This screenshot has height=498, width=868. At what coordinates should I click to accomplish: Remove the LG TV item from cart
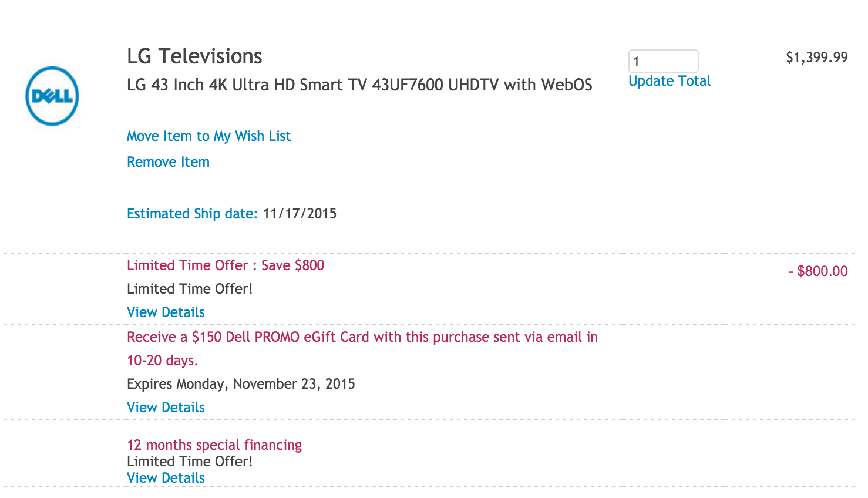[168, 161]
